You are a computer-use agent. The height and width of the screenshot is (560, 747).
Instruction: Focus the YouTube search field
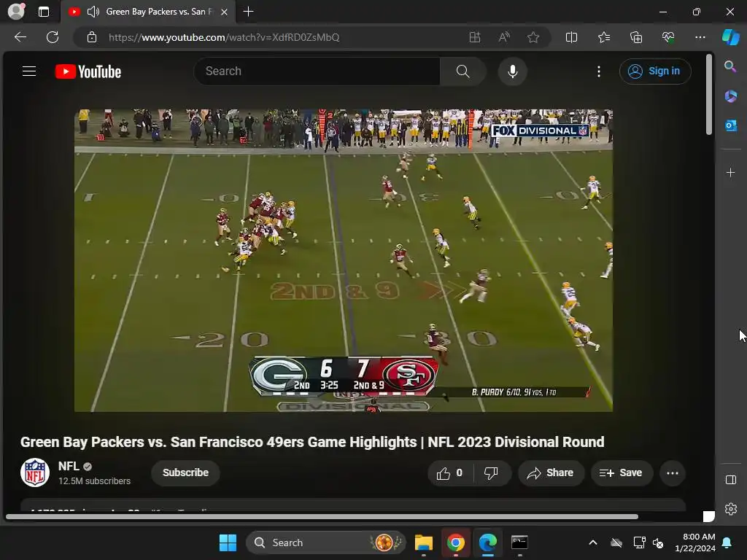coord(317,71)
